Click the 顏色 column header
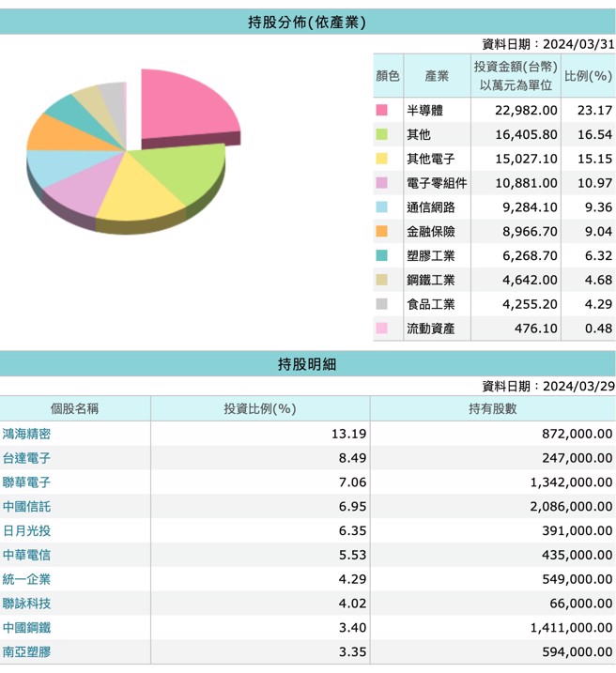The width and height of the screenshot is (616, 673). [388, 76]
